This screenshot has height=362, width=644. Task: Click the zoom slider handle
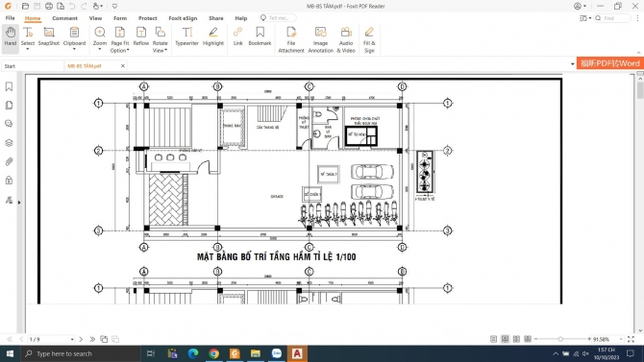[x=560, y=339]
